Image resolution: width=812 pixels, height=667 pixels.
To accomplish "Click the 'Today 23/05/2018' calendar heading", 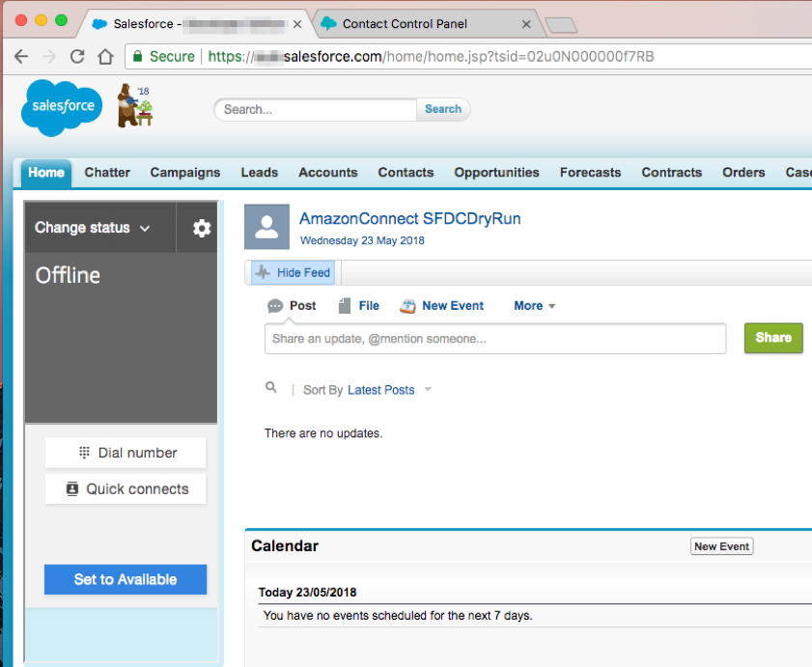I will tap(308, 593).
